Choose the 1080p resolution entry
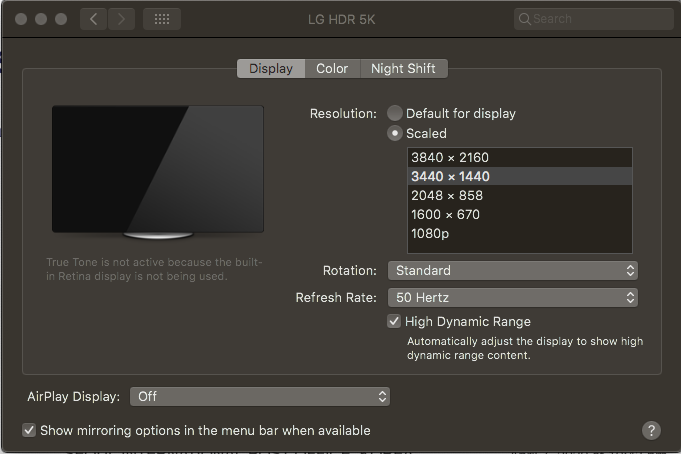Viewport: 681px width, 454px height. tap(519, 234)
